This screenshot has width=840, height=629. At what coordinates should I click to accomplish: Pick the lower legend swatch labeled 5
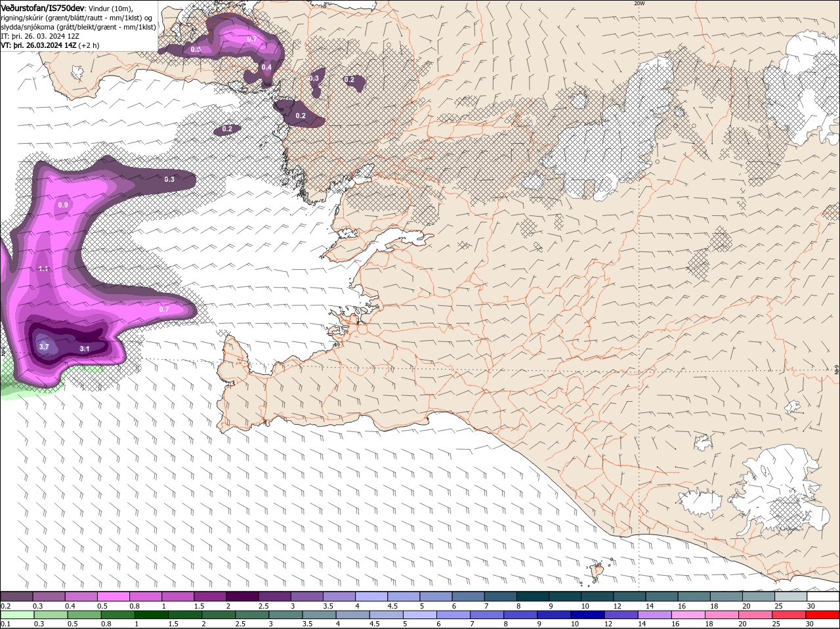[420, 615]
